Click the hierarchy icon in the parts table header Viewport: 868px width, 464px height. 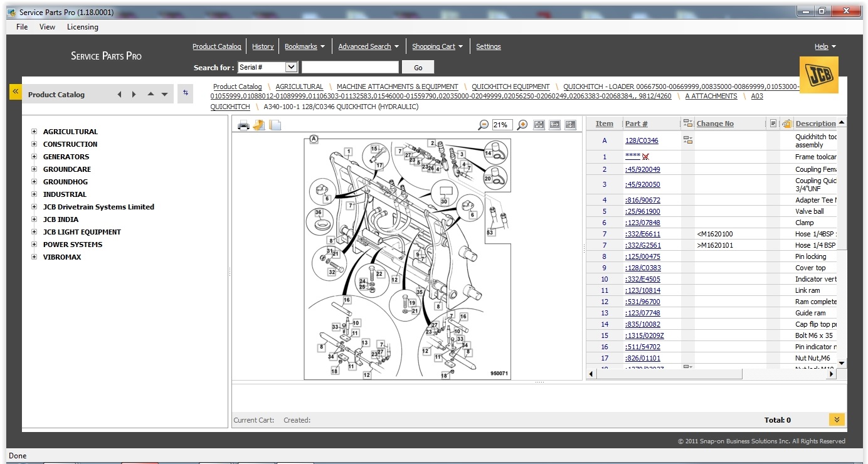(688, 124)
